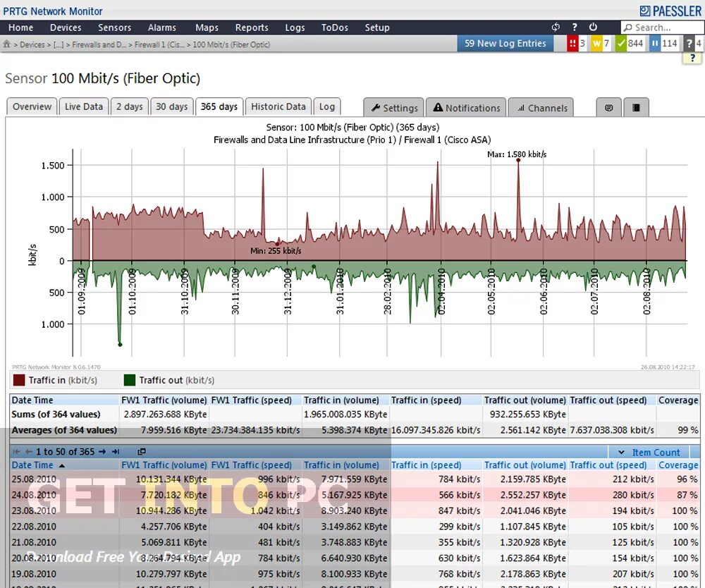Switch to the Log tab
The width and height of the screenshot is (705, 588).
327,106
